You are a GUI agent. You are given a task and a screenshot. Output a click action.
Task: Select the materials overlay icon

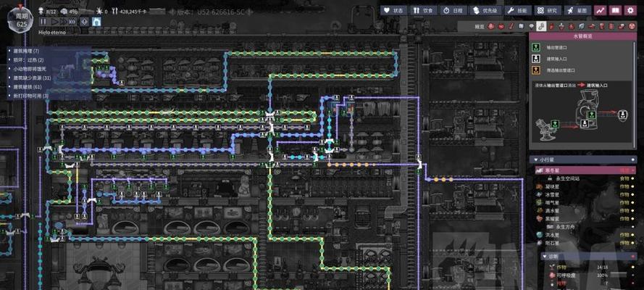pyautogui.click(x=521, y=26)
